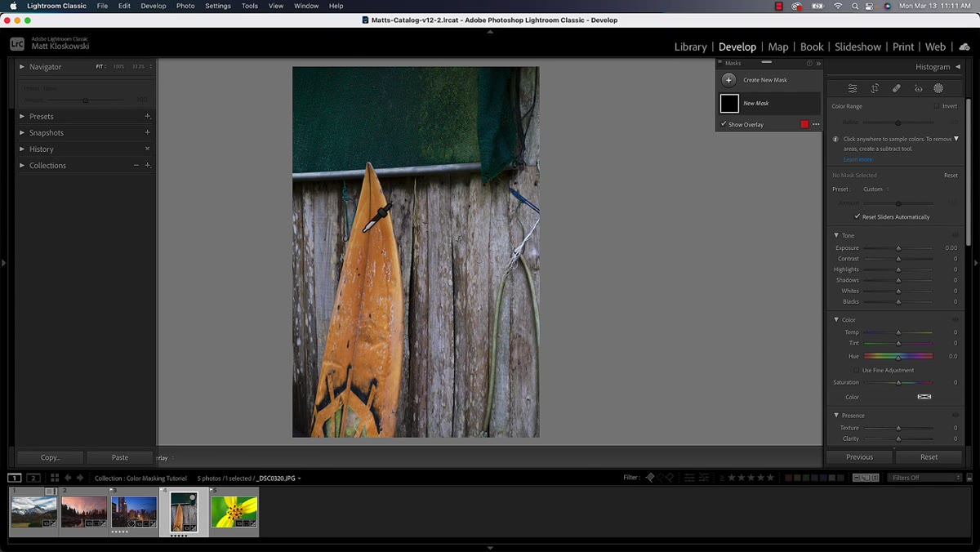This screenshot has width=980, height=552.
Task: Go forward with filmstrip right arrow
Action: click(x=80, y=478)
